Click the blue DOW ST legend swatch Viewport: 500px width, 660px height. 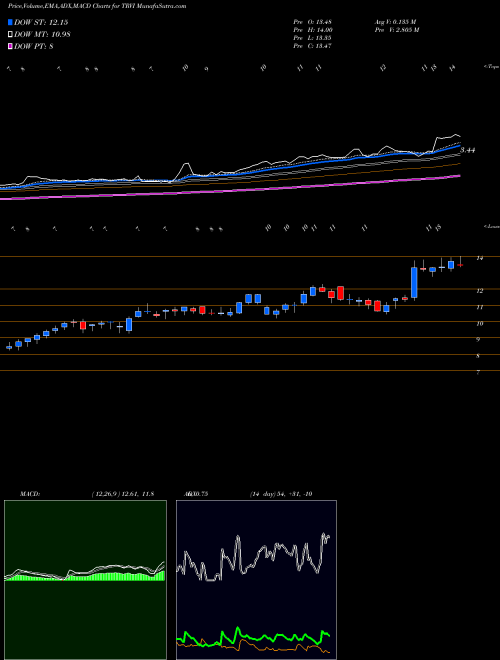(x=11, y=22)
